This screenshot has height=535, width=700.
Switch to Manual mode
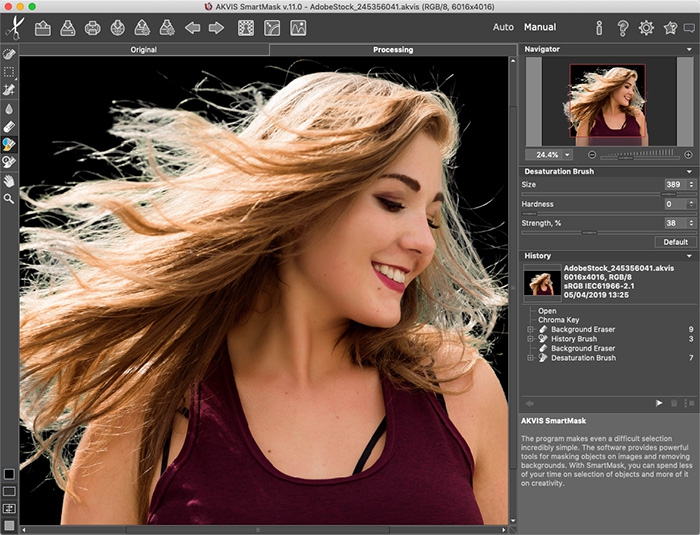540,27
